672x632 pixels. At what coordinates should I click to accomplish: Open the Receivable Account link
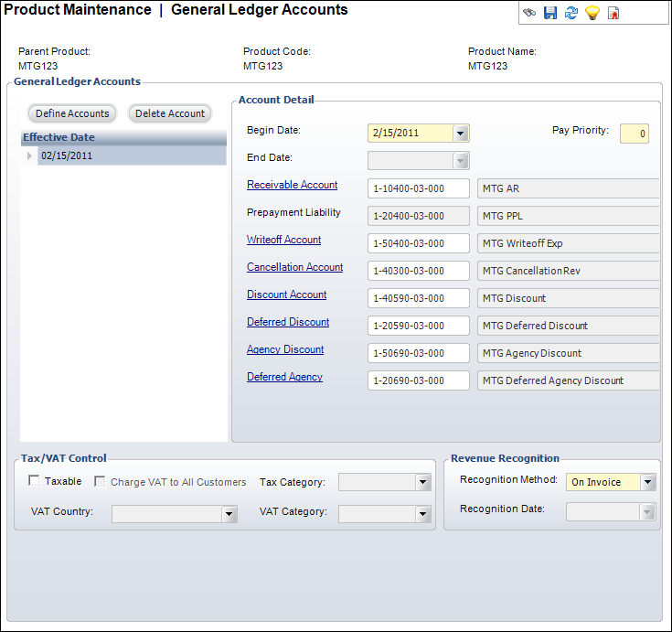(292, 185)
